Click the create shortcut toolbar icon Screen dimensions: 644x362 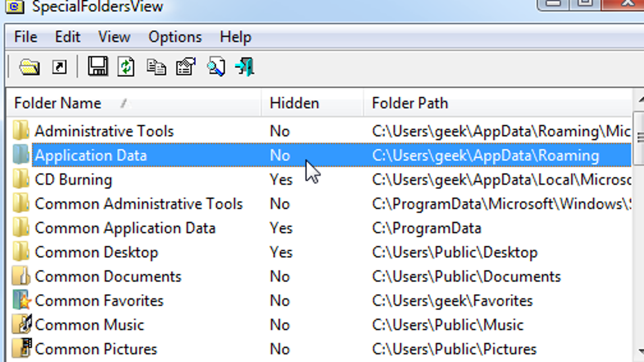(x=59, y=67)
